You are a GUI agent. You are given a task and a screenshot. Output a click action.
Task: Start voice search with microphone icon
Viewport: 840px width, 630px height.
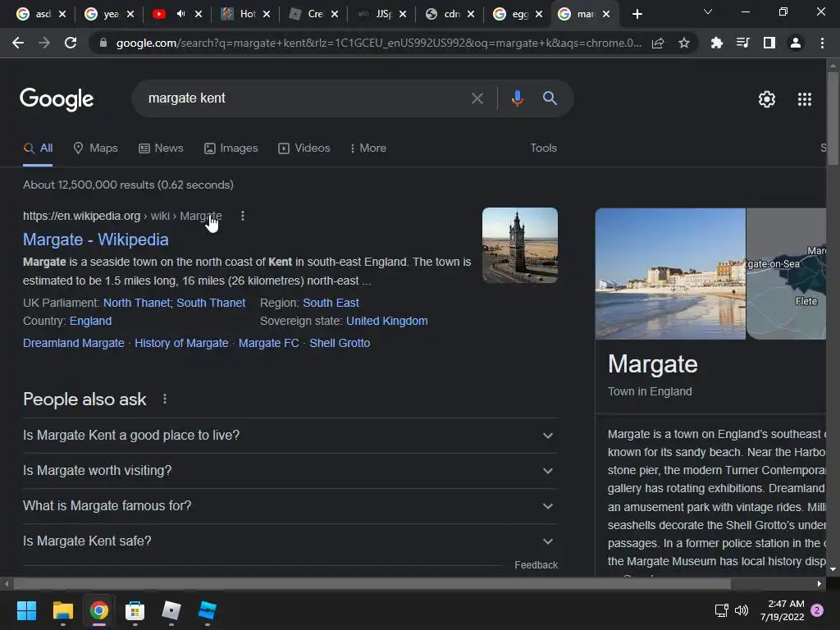[x=517, y=98]
